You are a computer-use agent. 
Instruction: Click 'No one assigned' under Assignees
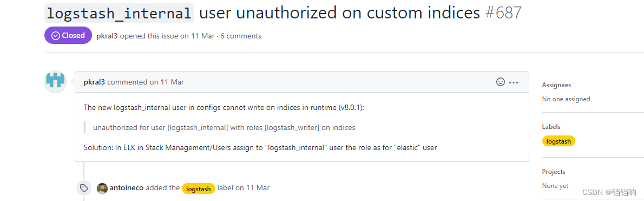click(x=566, y=99)
